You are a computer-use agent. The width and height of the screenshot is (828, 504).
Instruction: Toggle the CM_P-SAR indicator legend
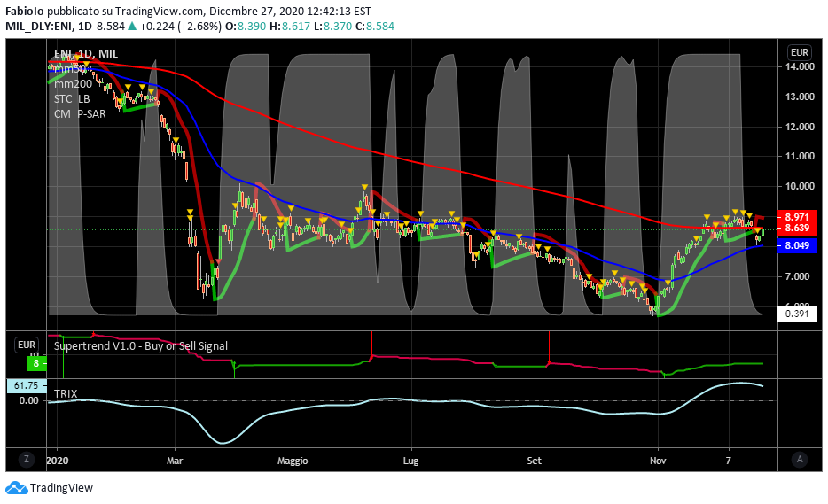pyautogui.click(x=80, y=113)
